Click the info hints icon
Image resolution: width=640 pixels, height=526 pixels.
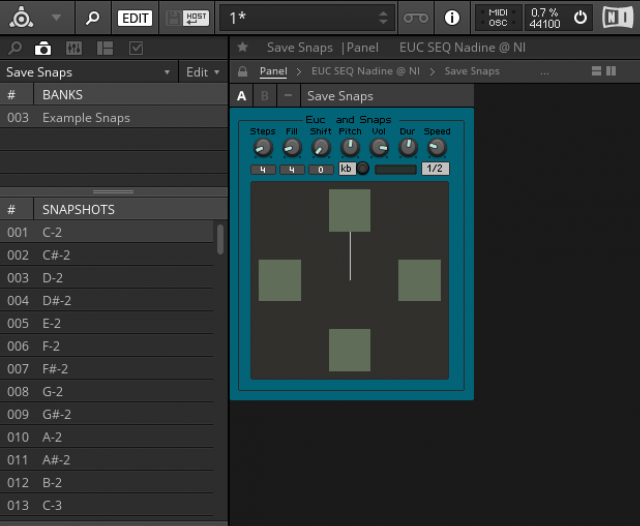tap(451, 18)
